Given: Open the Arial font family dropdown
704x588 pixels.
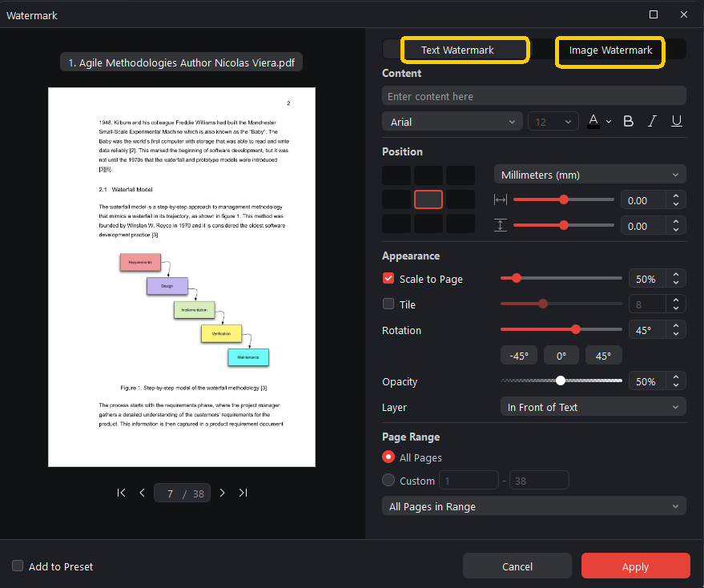Looking at the screenshot, I should 452,121.
